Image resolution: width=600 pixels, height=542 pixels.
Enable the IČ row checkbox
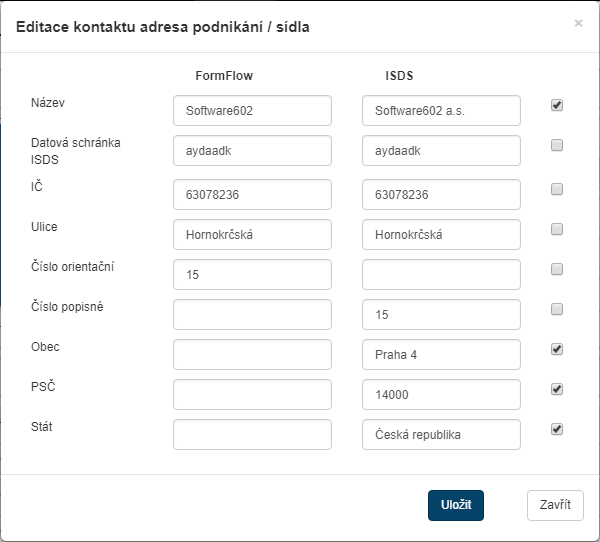click(557, 188)
